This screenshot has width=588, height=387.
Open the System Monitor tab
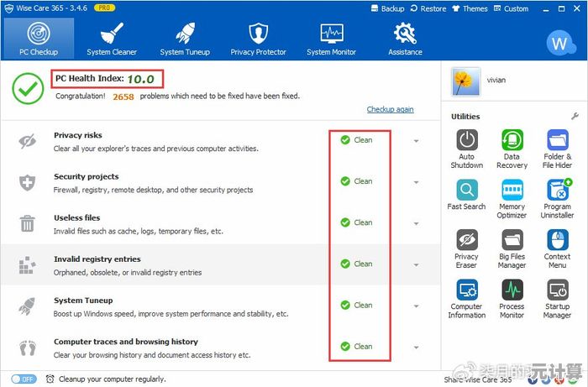[x=332, y=39]
